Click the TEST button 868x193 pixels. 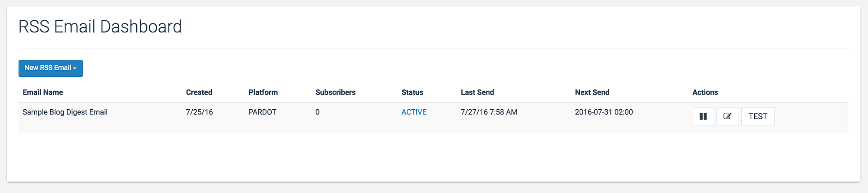pyautogui.click(x=758, y=116)
